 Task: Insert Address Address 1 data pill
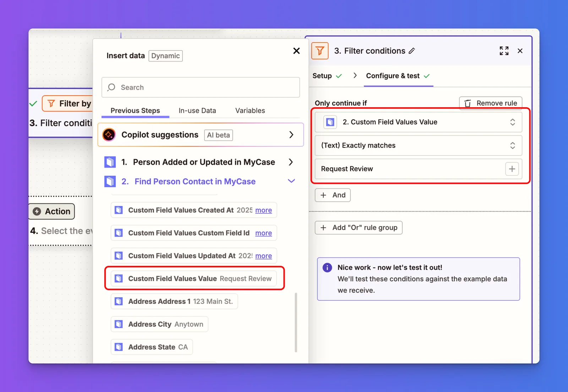click(x=174, y=301)
